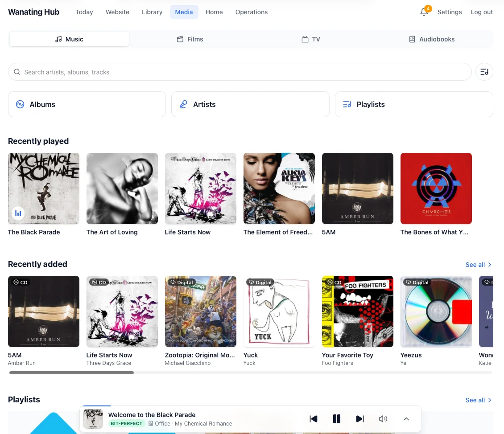
Task: Click Office · My Chemical Romance text
Action: click(x=194, y=423)
